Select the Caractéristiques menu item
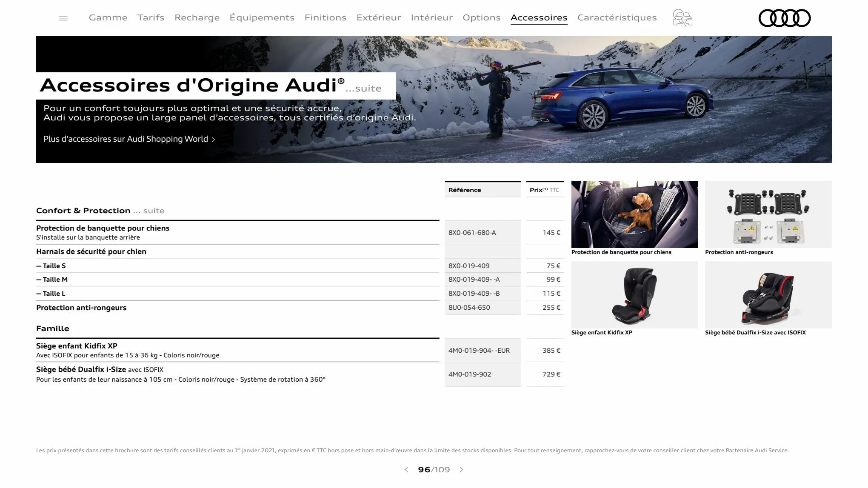868x488 pixels. point(617,17)
